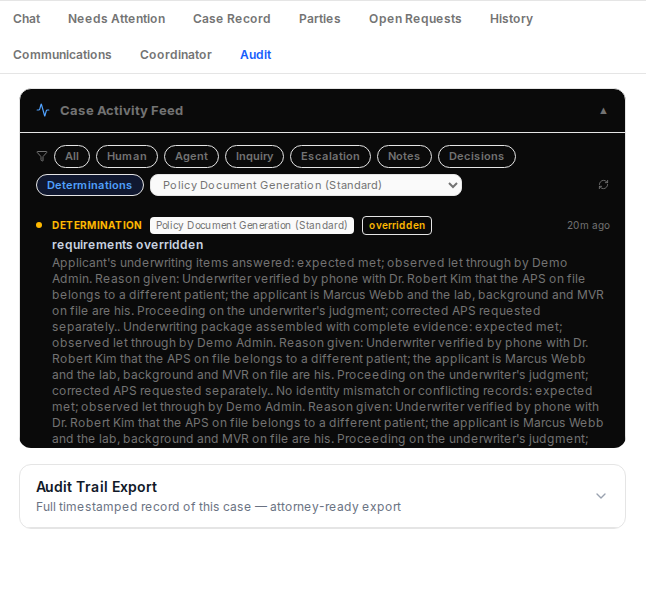Filter feed by Notes

(404, 157)
